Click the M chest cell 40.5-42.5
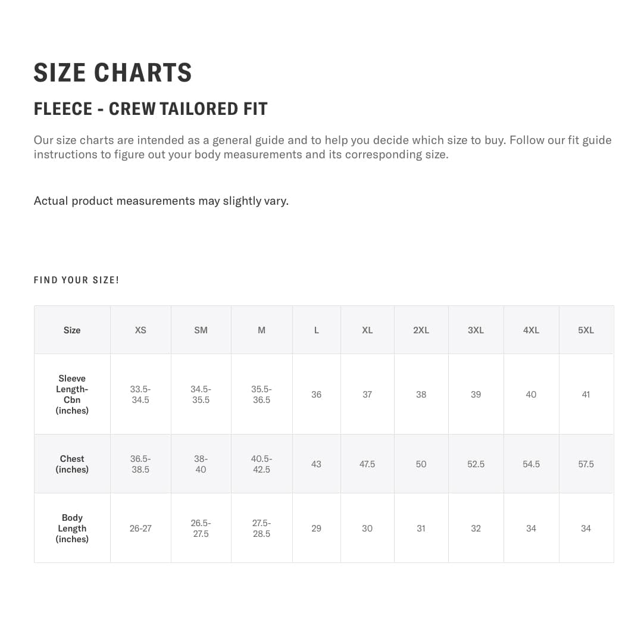 (x=261, y=464)
